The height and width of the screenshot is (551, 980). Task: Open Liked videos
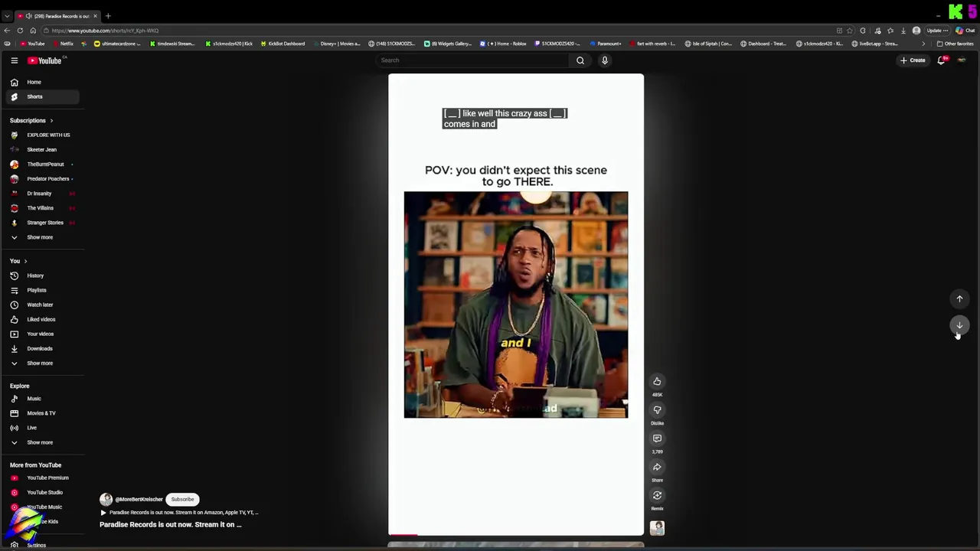click(43, 319)
